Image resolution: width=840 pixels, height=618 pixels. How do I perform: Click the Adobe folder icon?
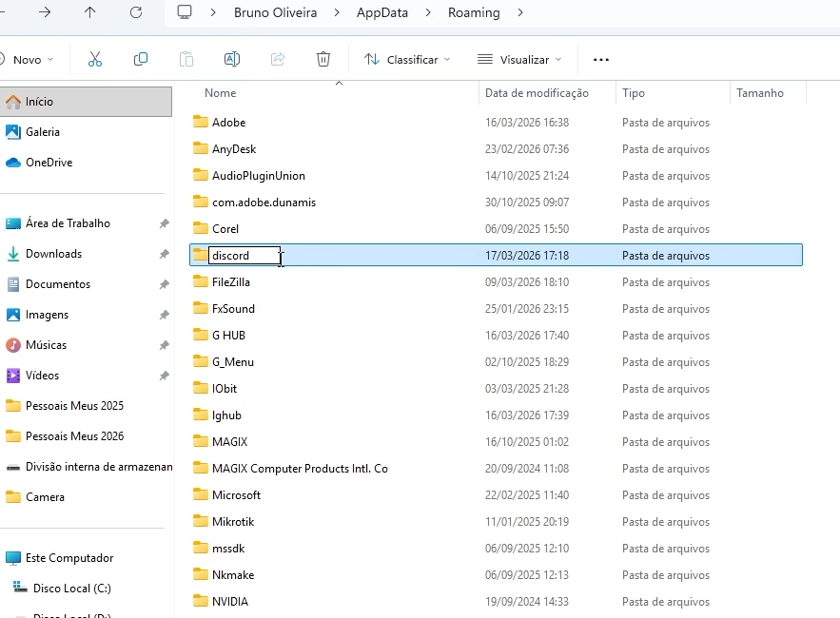pyautogui.click(x=201, y=122)
